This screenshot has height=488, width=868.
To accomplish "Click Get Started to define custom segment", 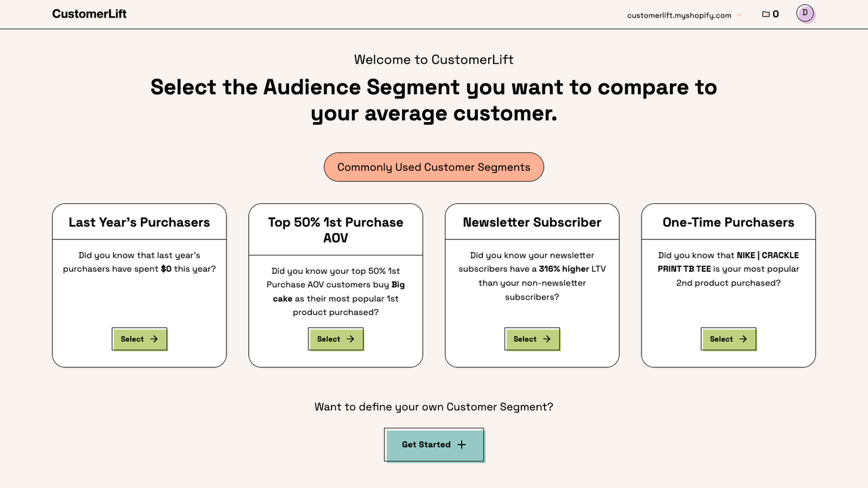I will click(434, 445).
